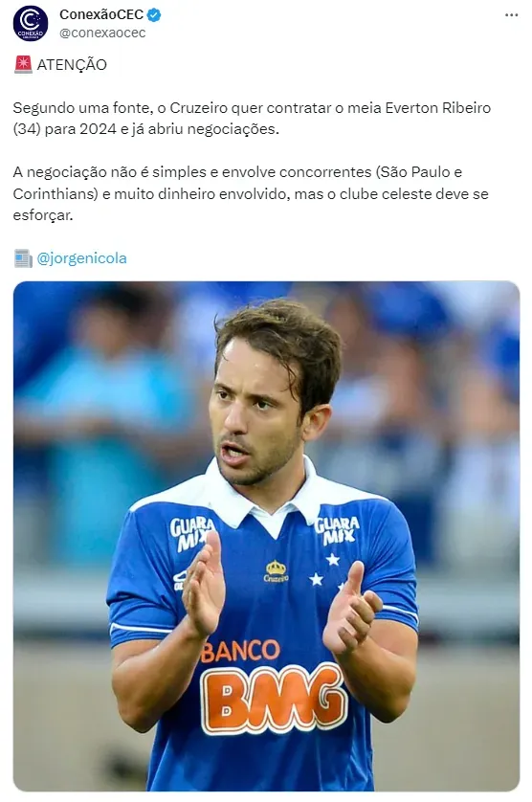532x802 pixels.
Task: Open the @jorgenicola mention link
Action: click(x=81, y=257)
